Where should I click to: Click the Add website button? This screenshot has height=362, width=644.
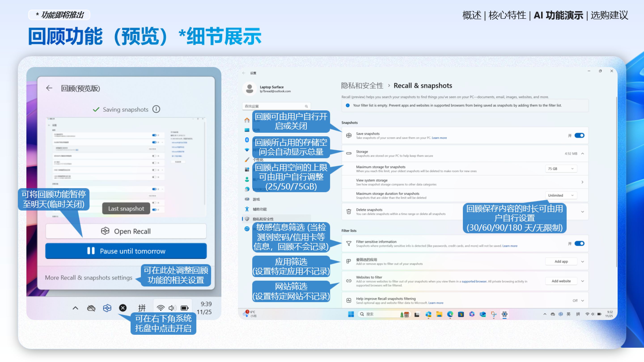point(561,281)
